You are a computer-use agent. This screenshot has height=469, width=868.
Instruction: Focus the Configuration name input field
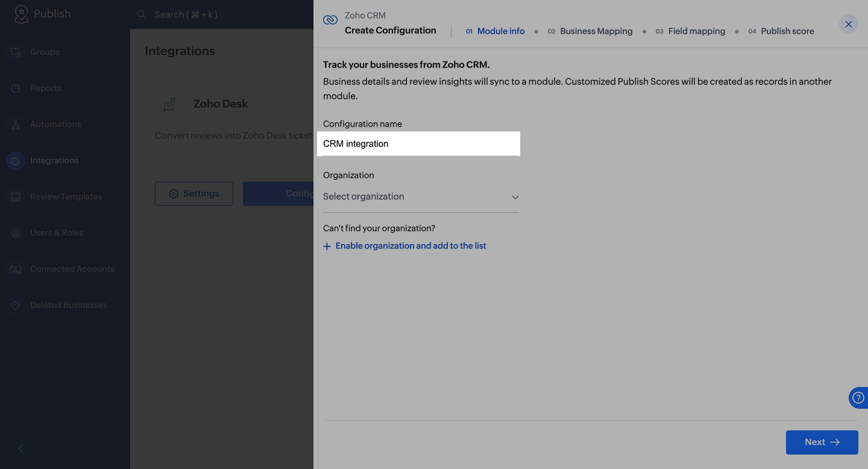coord(418,143)
